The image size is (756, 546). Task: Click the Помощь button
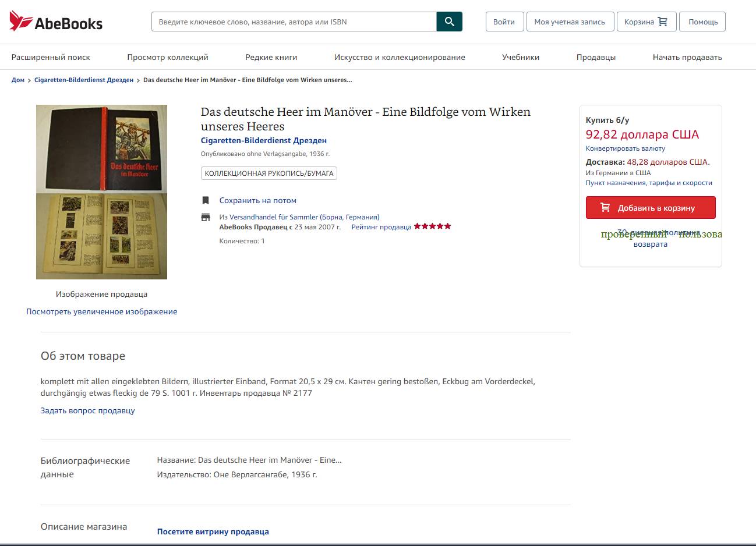(703, 22)
